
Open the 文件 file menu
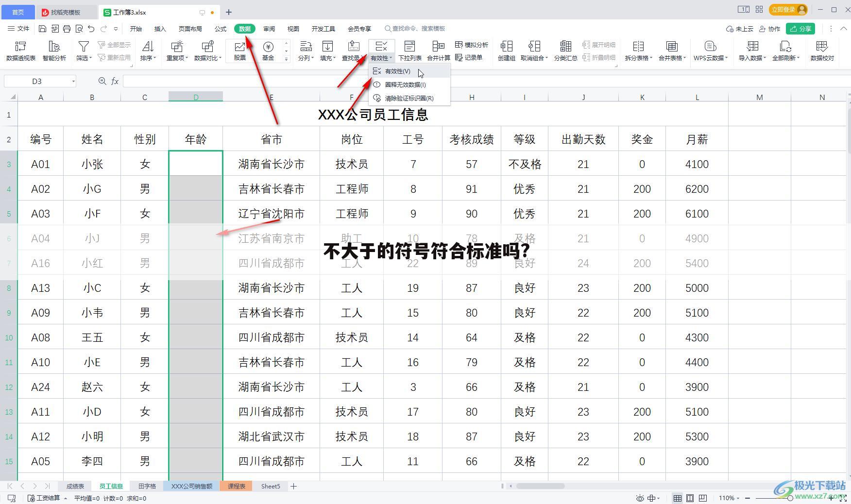(18, 29)
